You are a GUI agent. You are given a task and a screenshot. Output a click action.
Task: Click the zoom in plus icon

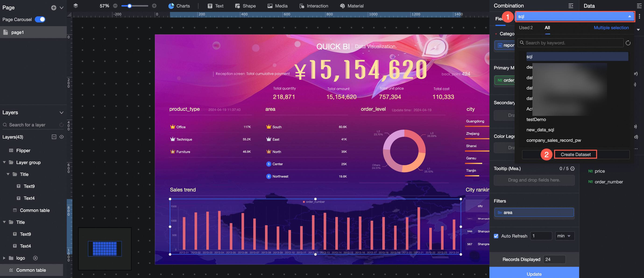point(154,6)
